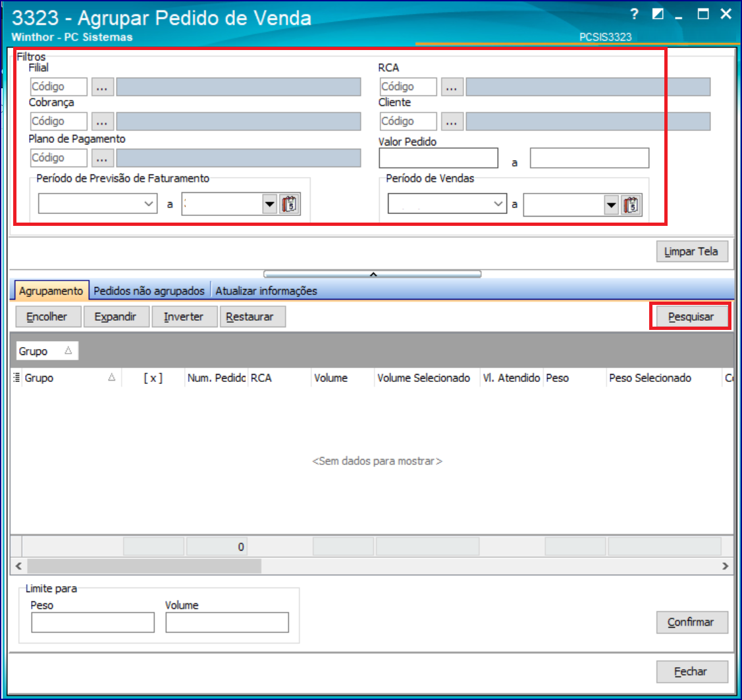Click the Plano de Pagamento Código field
742x700 pixels.
58,158
